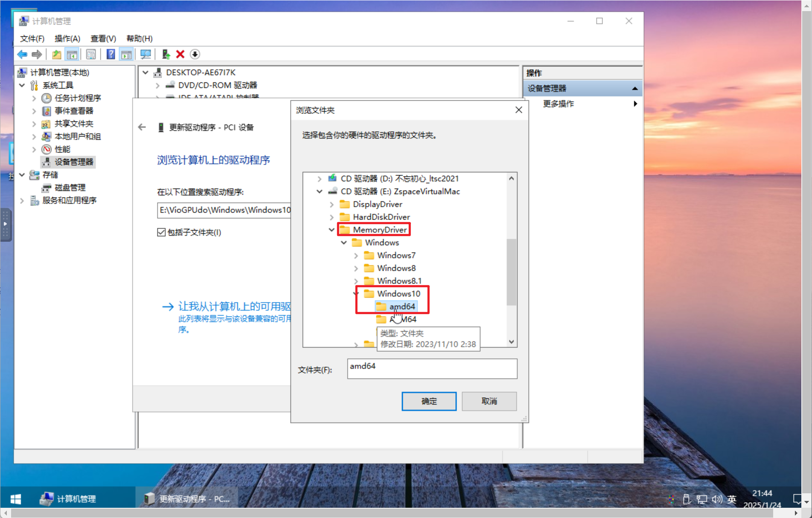Click the blue Back arrow in toolbar
The width and height of the screenshot is (812, 518).
(x=22, y=54)
